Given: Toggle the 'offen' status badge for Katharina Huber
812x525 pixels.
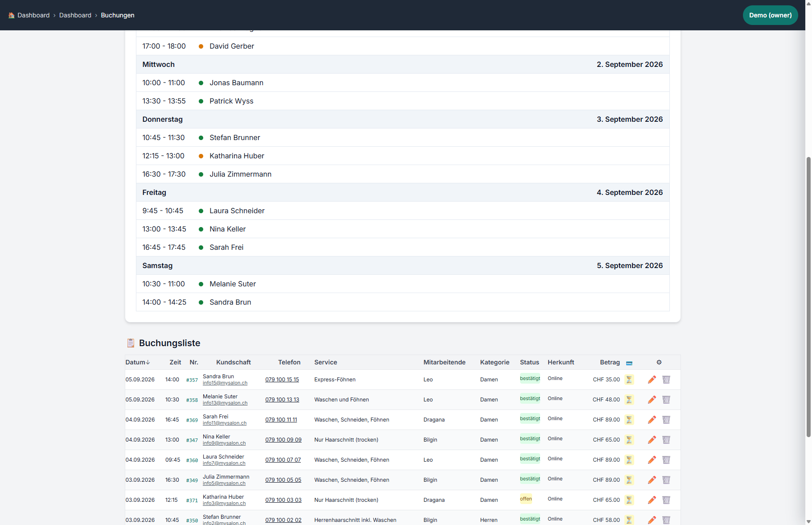Looking at the screenshot, I should coord(526,499).
